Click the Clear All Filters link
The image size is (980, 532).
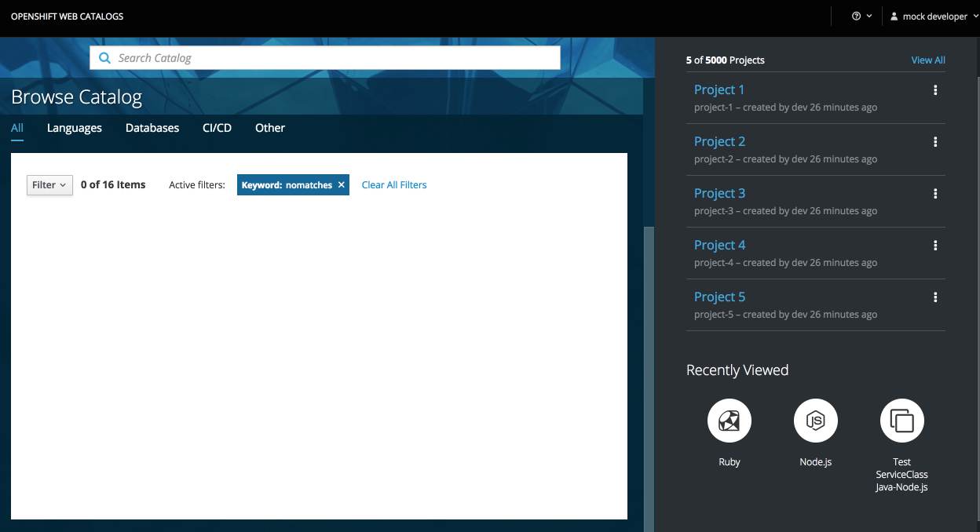click(393, 184)
